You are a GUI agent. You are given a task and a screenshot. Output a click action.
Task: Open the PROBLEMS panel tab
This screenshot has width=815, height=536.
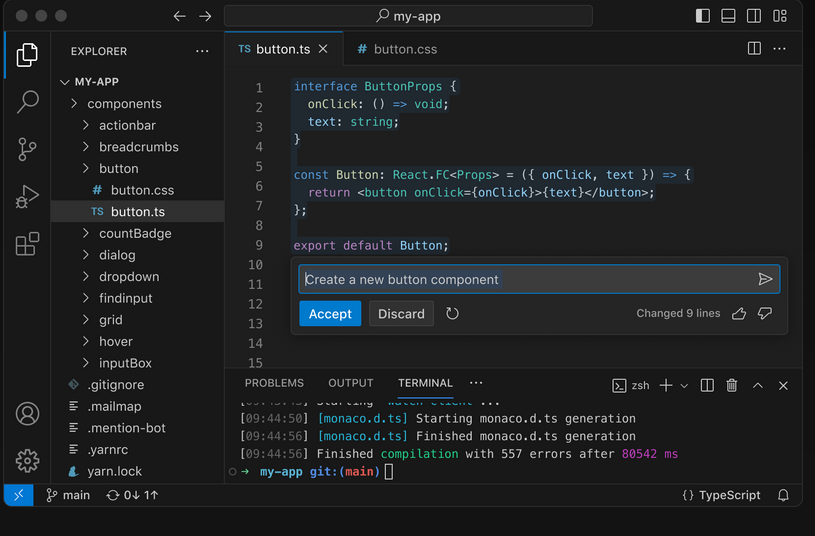(x=274, y=383)
